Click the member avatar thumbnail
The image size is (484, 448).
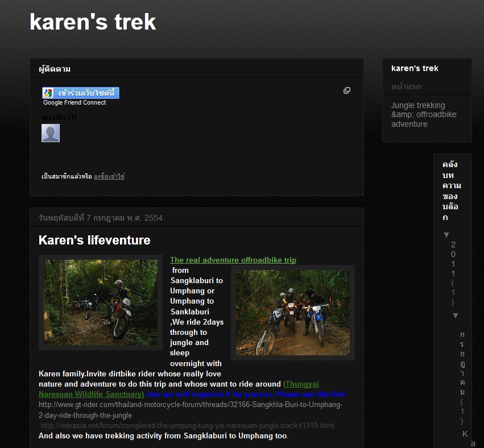point(51,133)
